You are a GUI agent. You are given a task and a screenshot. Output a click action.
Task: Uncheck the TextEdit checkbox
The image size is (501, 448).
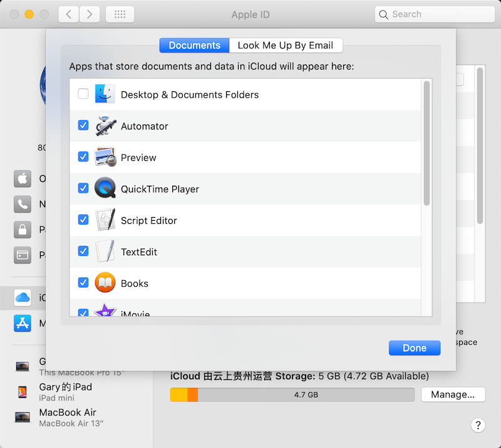click(83, 251)
